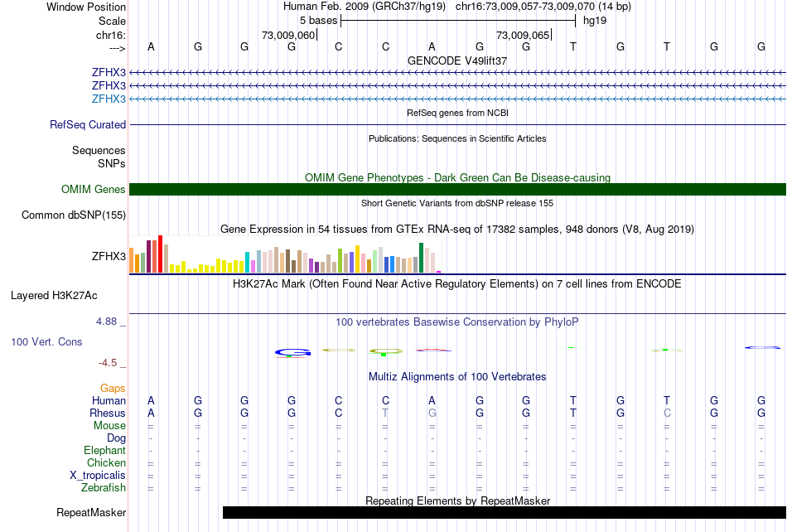This screenshot has height=532, width=787.
Task: Click the OMIM Genes track label
Action: click(93, 189)
